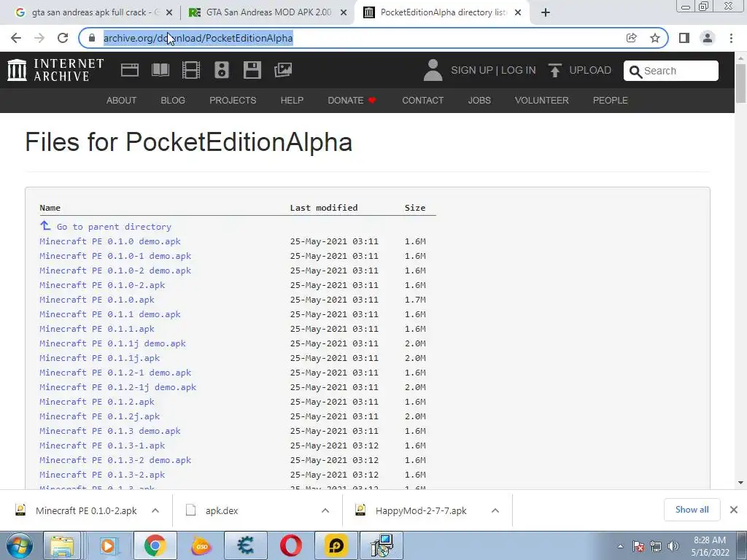Screen dimensions: 747x560
Task: Open the downloaded apk.dex file
Action: [x=222, y=510]
